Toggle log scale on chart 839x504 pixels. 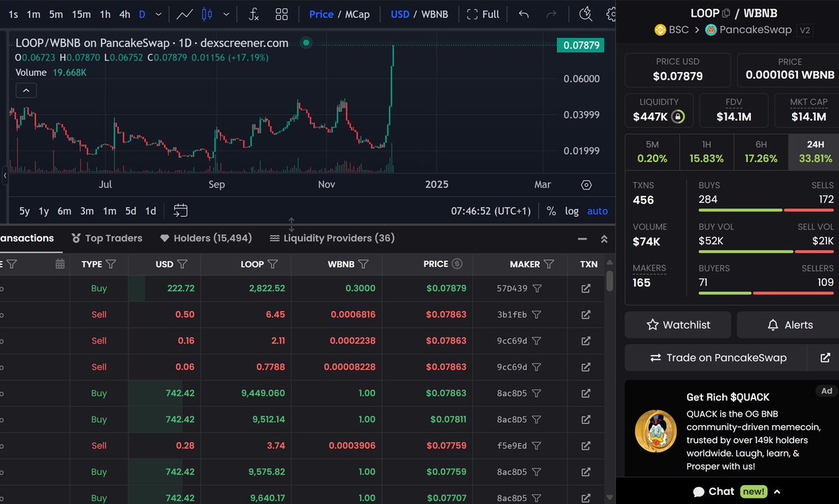coord(572,211)
